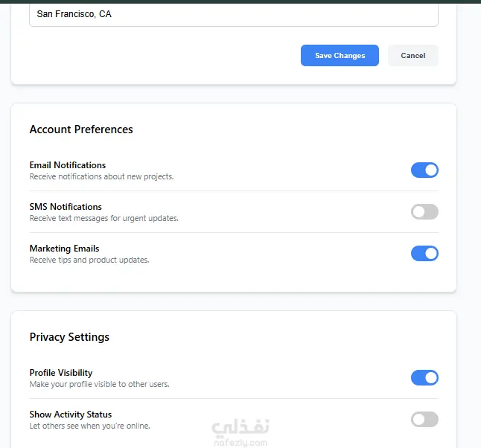Click the 'Receive notifications about new projects' description
Viewport: 481px width, 448px height.
101,177
